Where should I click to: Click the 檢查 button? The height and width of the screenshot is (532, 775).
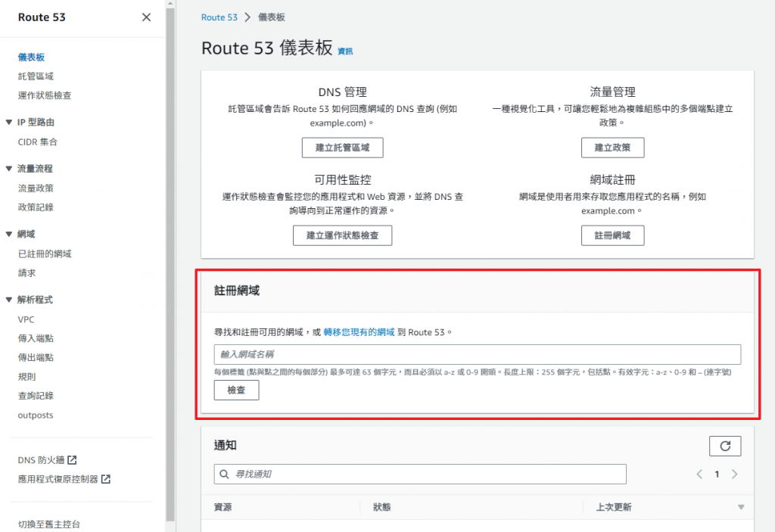(236, 390)
